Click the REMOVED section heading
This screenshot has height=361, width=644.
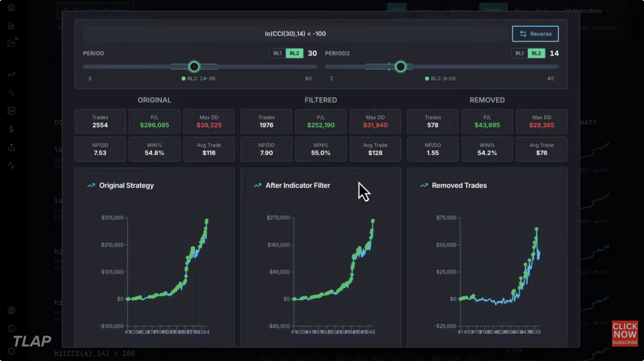(487, 100)
